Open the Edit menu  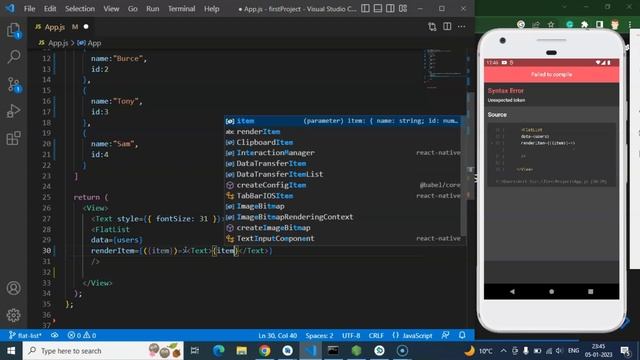(x=50, y=9)
